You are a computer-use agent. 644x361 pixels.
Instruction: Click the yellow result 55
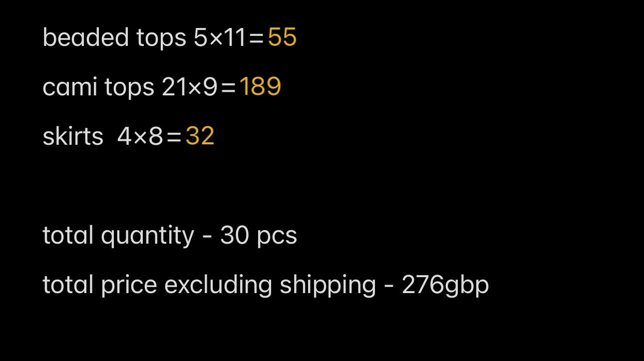282,37
